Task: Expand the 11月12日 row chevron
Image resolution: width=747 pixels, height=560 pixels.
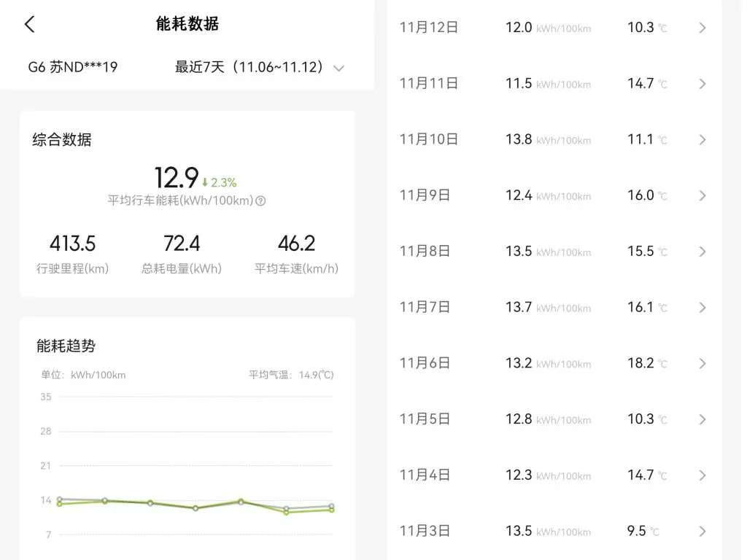Action: (703, 28)
